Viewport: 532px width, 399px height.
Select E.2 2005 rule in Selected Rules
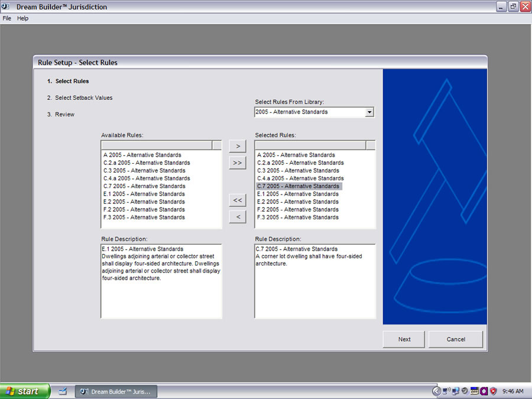(x=297, y=202)
